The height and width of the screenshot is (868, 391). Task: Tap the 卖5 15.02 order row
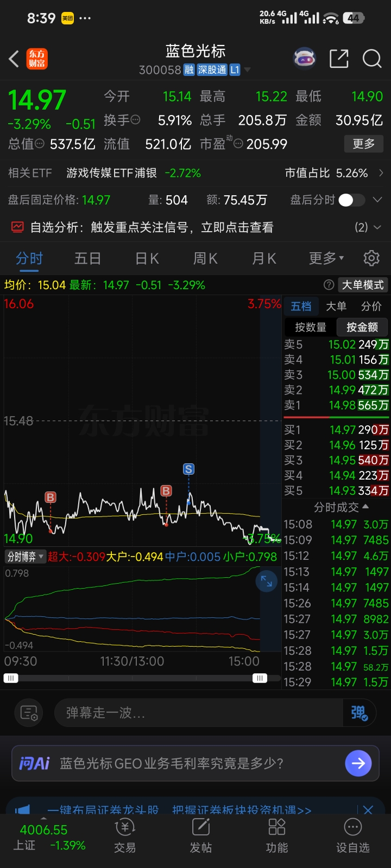(336, 344)
